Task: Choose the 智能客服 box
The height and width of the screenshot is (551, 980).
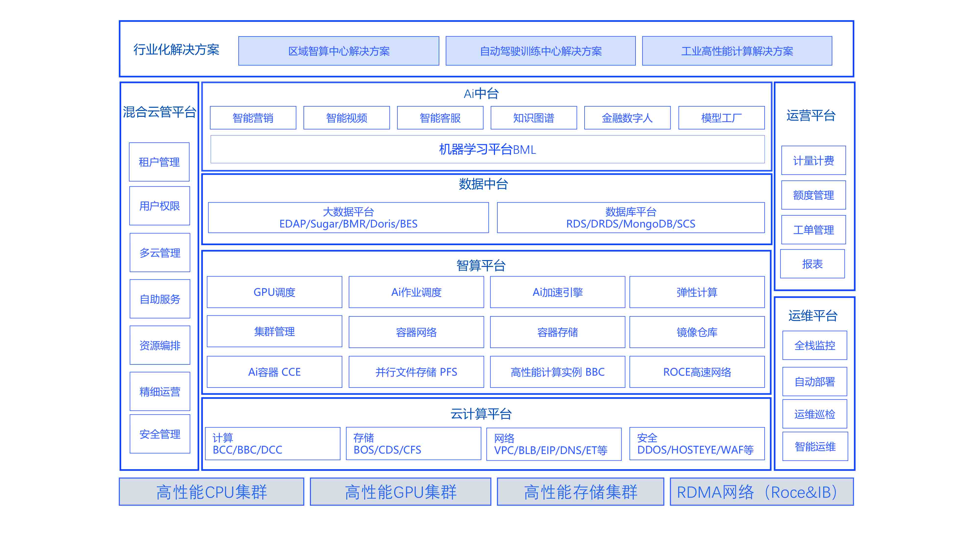Action: pos(440,118)
